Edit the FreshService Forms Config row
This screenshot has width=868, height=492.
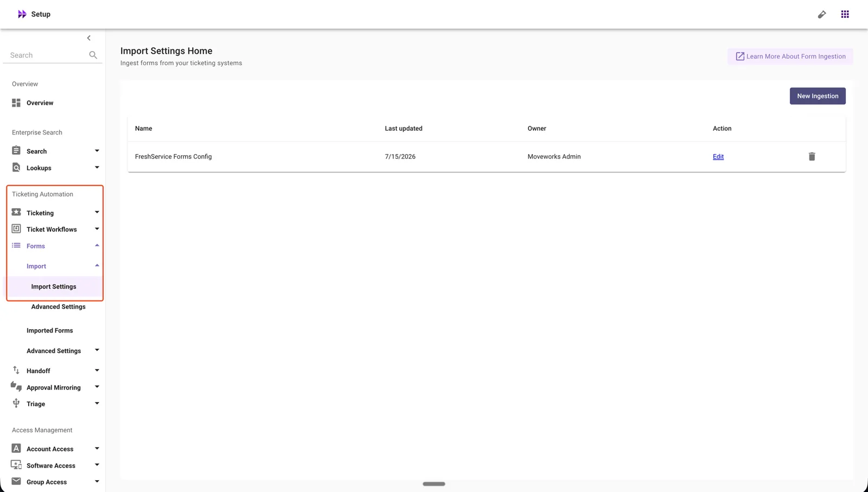[x=718, y=157]
